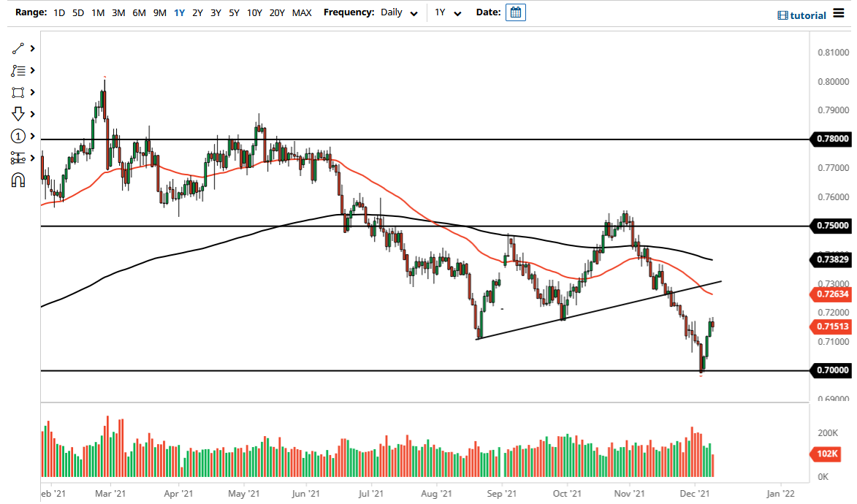The height and width of the screenshot is (504, 857).
Task: Select the 6M range option
Action: [139, 12]
